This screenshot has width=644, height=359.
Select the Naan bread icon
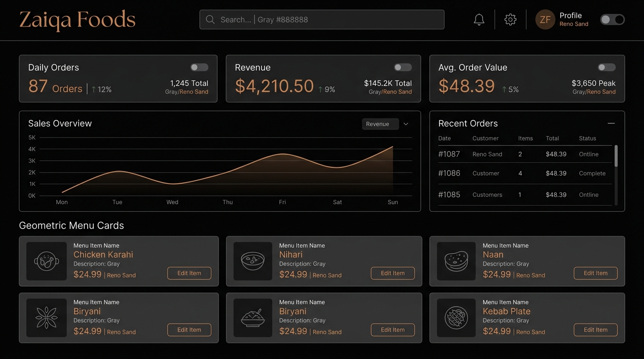point(456,261)
